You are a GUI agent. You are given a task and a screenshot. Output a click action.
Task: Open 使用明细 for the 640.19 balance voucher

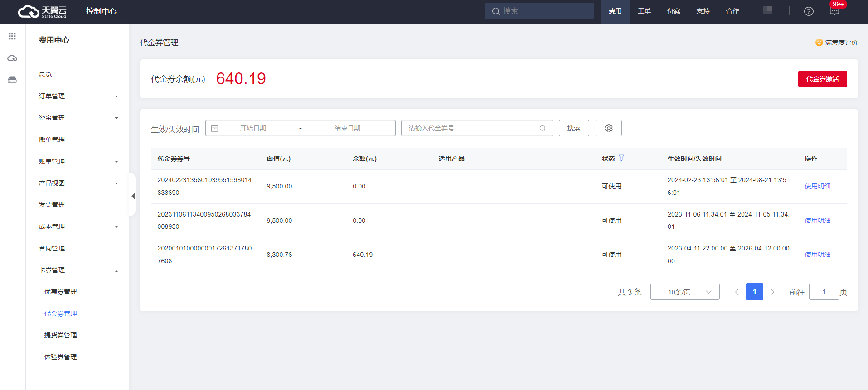(x=817, y=255)
